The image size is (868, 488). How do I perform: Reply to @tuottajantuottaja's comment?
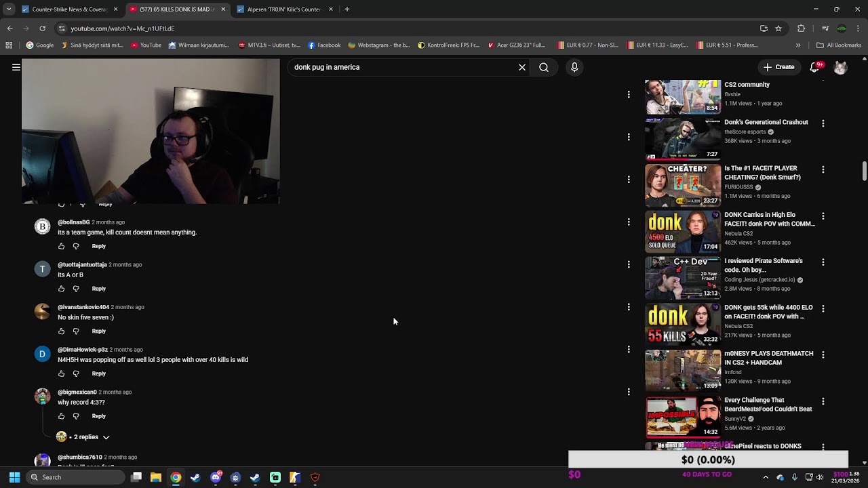coord(98,289)
